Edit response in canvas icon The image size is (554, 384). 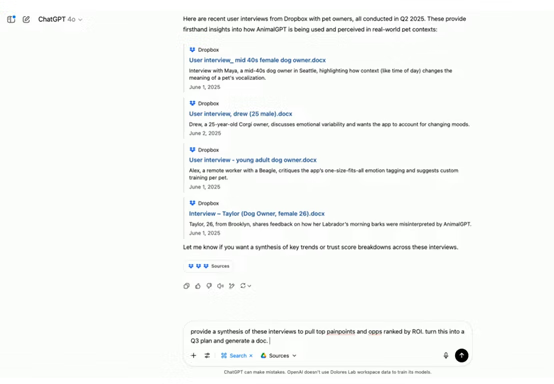[x=232, y=286]
